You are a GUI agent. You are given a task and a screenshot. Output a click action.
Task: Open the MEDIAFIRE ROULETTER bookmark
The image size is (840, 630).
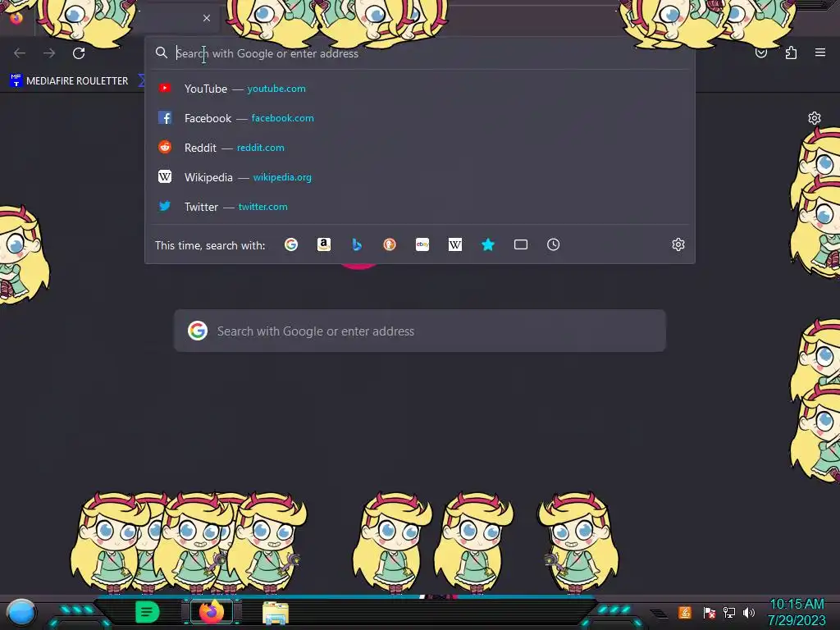[69, 80]
